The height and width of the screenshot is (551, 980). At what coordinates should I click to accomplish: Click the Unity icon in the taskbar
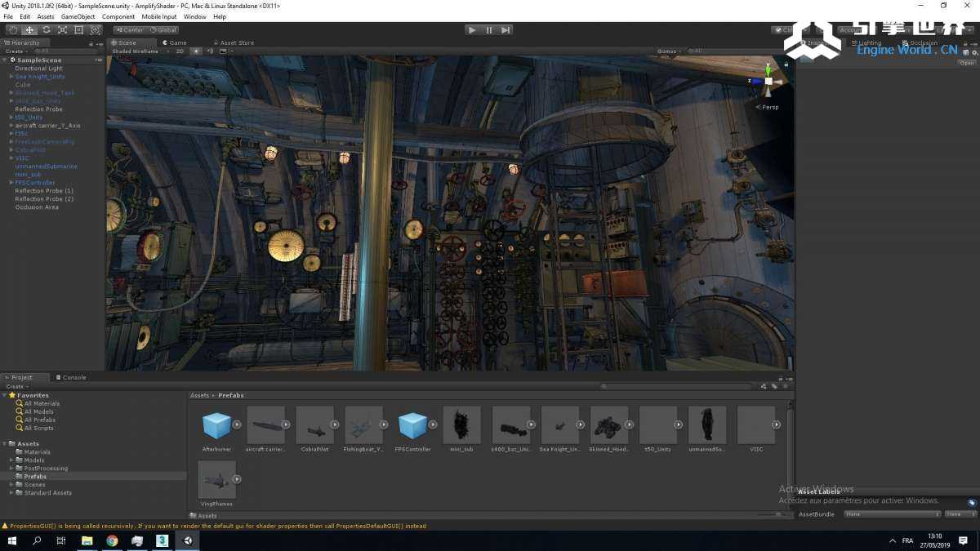187,540
